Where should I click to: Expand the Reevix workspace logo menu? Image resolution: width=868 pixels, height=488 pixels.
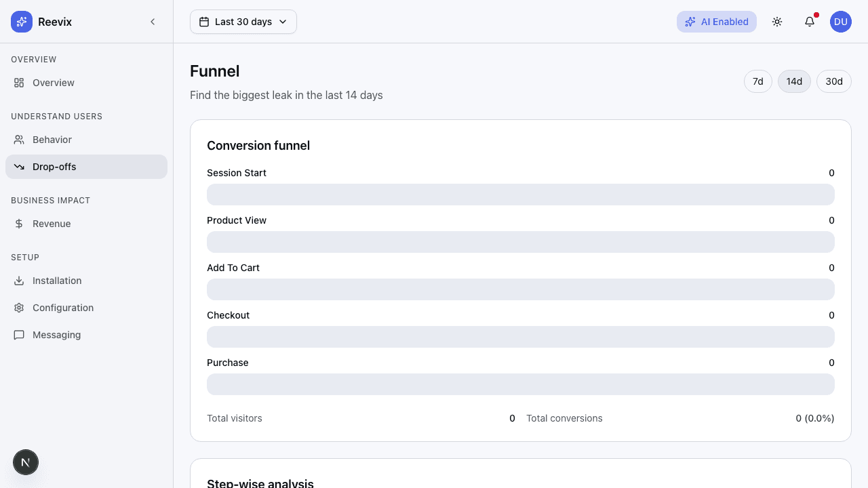[x=22, y=22]
